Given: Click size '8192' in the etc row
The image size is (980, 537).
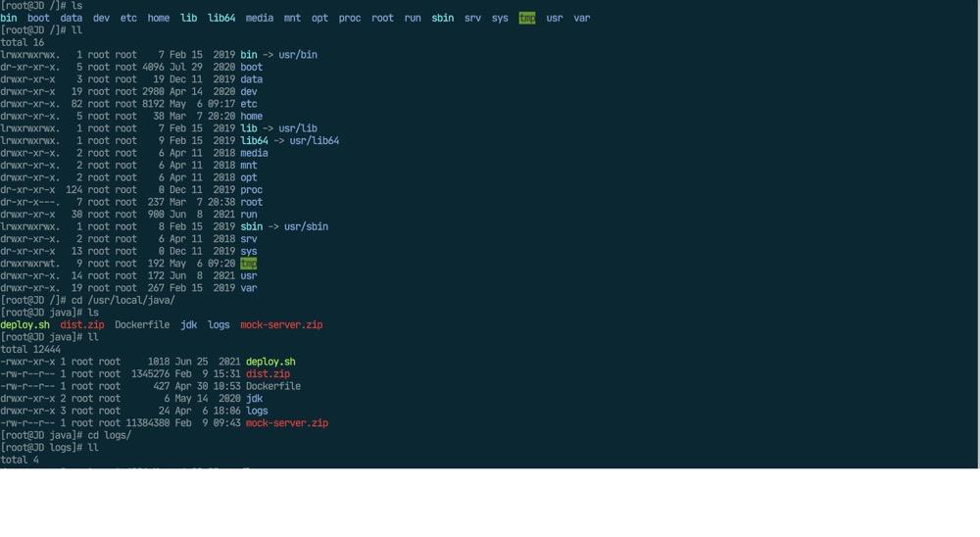Looking at the screenshot, I should [153, 104].
